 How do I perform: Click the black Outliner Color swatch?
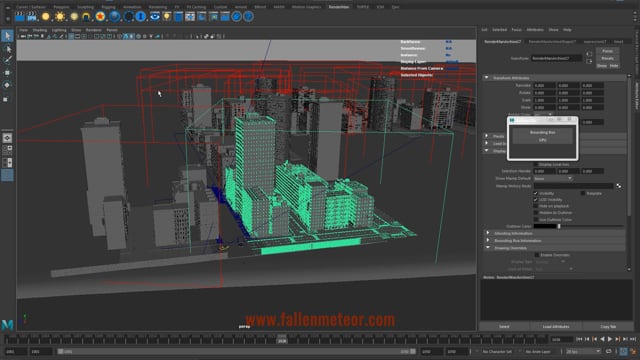545,226
